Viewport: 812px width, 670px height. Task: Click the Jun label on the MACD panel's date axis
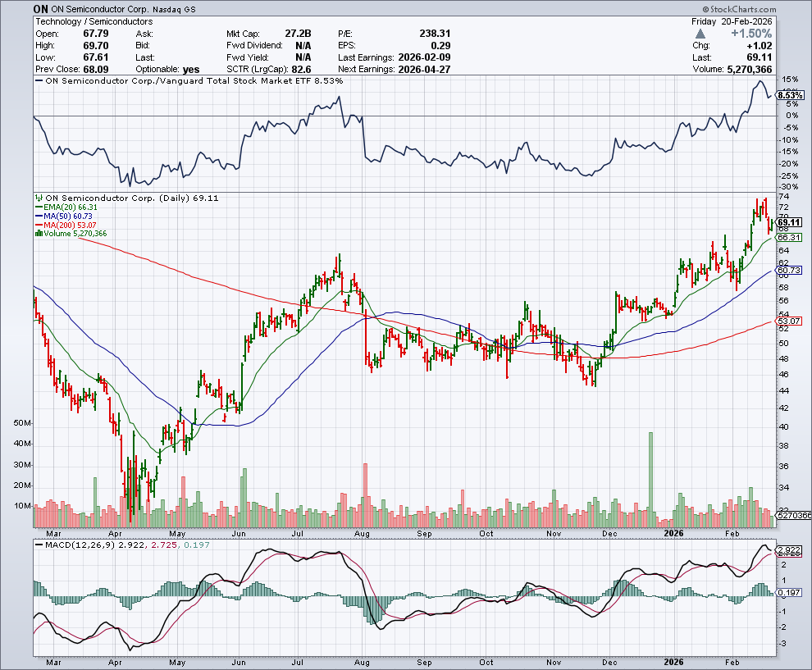tap(238, 663)
